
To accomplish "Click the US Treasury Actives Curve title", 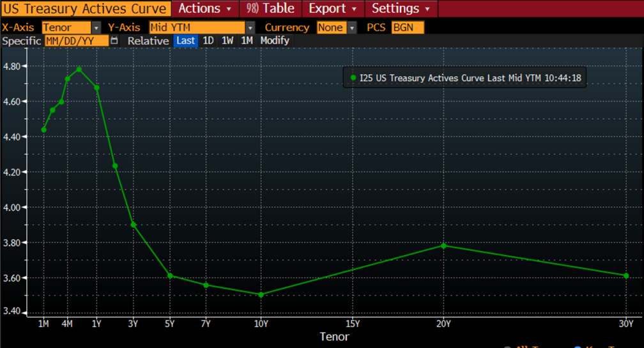I will (x=85, y=8).
